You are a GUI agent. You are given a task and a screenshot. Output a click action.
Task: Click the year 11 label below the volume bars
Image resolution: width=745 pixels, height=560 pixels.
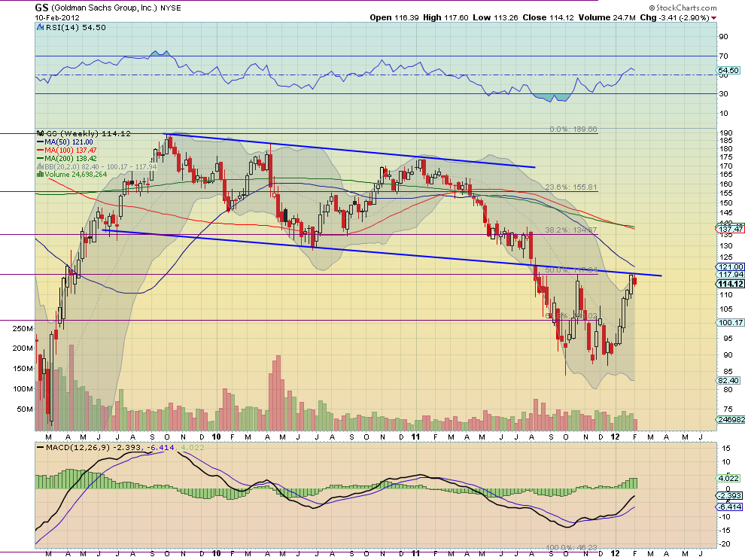tap(415, 437)
